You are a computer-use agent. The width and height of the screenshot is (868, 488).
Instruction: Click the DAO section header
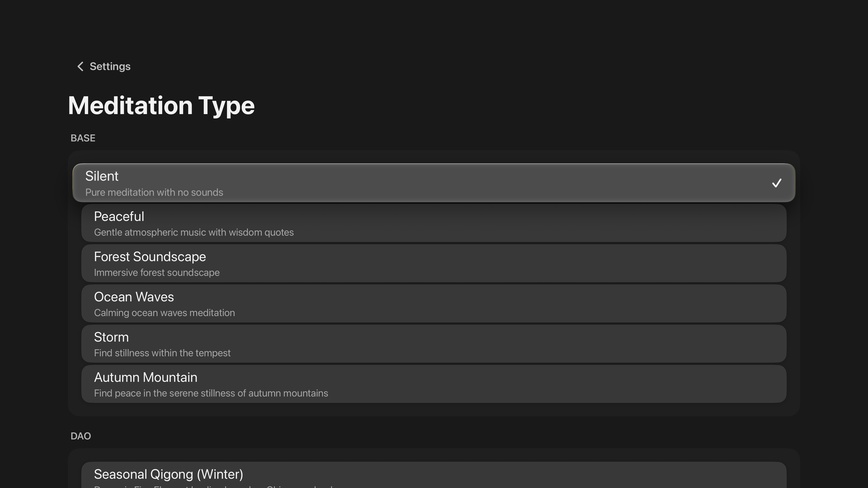(x=80, y=436)
